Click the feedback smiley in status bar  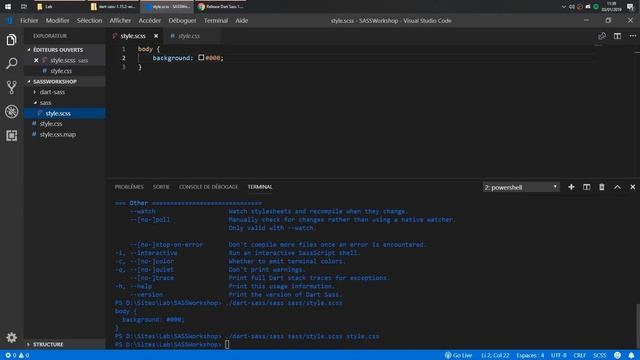617,355
